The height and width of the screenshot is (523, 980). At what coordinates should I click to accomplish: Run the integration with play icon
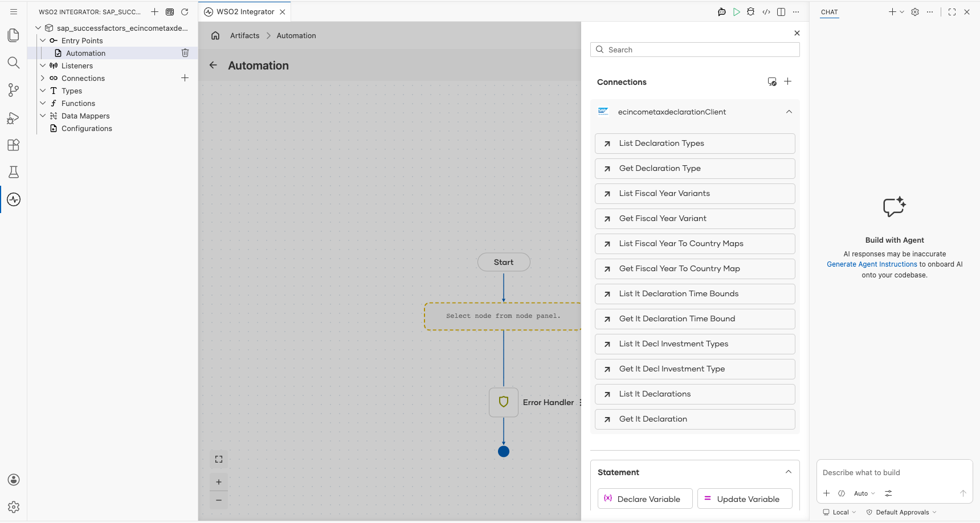pos(737,12)
